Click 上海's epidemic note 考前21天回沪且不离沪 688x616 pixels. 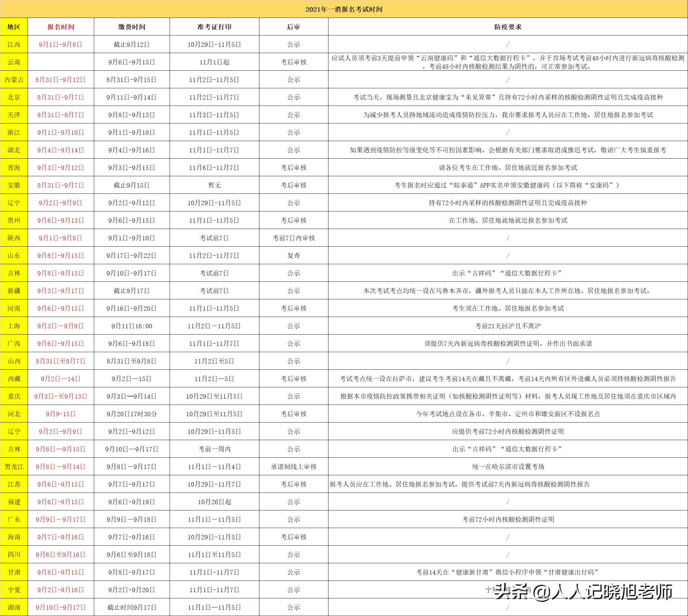click(x=507, y=326)
